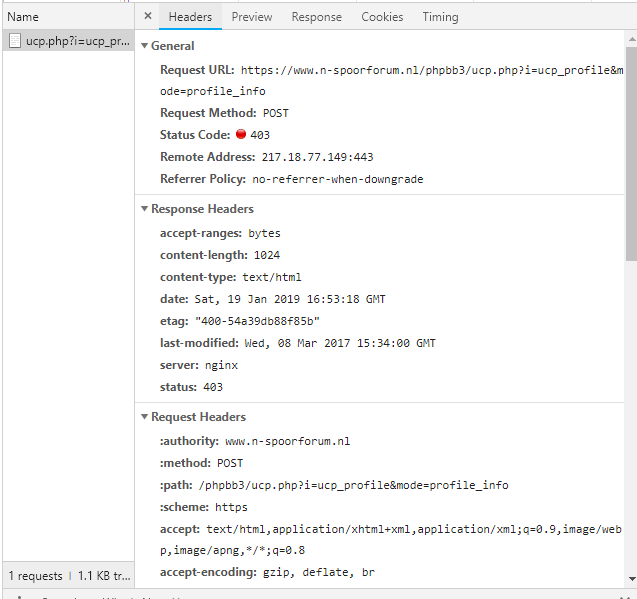Click the Request URL value
Image resolution: width=637 pixels, height=599 pixels.
pos(392,80)
